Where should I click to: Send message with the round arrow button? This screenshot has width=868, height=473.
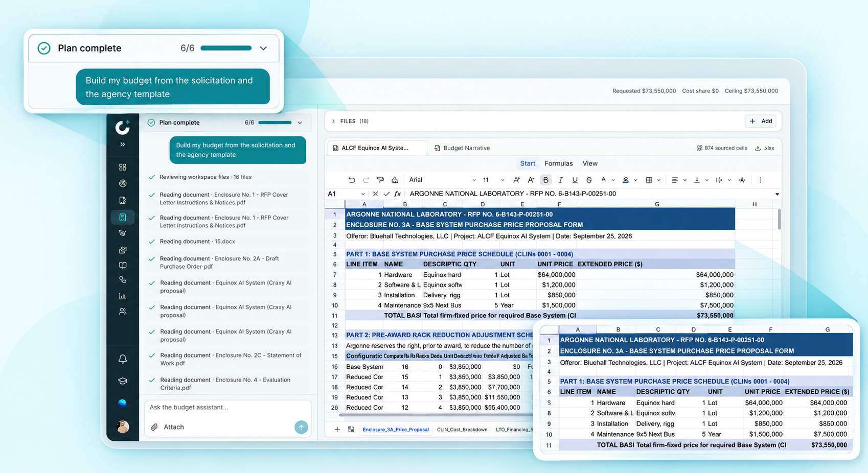tap(301, 427)
